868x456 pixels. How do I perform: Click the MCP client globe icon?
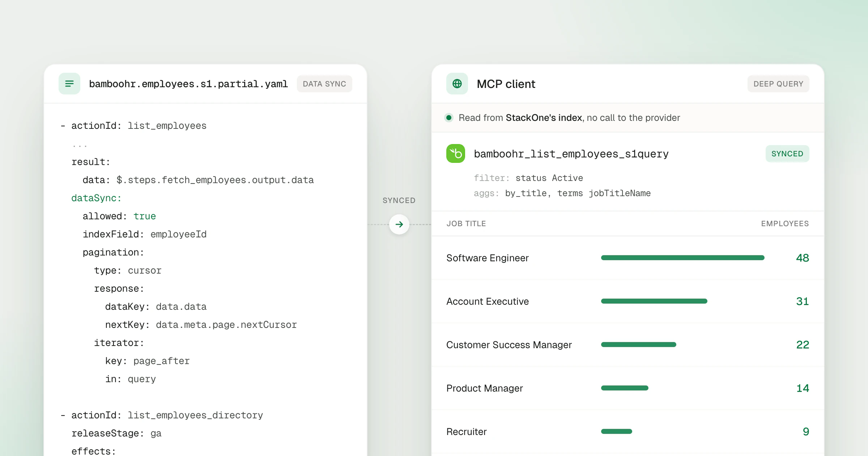(457, 84)
